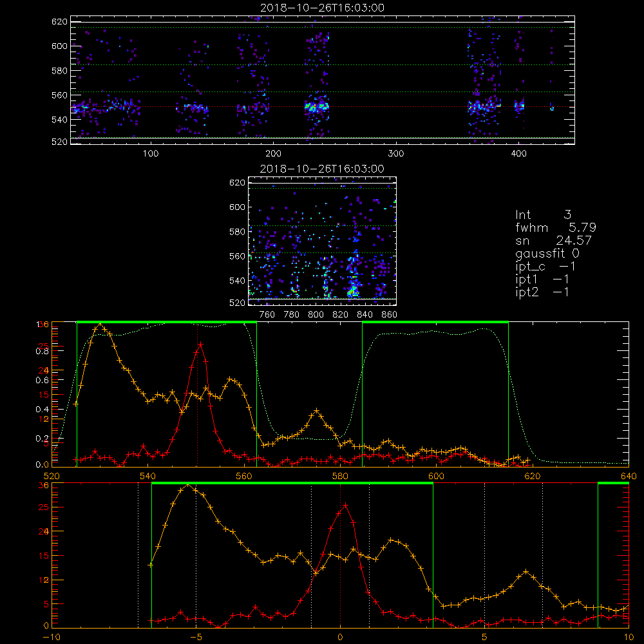Click the top plot title 2018-10-26T16:03:00
The image size is (644, 644).
[x=323, y=8]
